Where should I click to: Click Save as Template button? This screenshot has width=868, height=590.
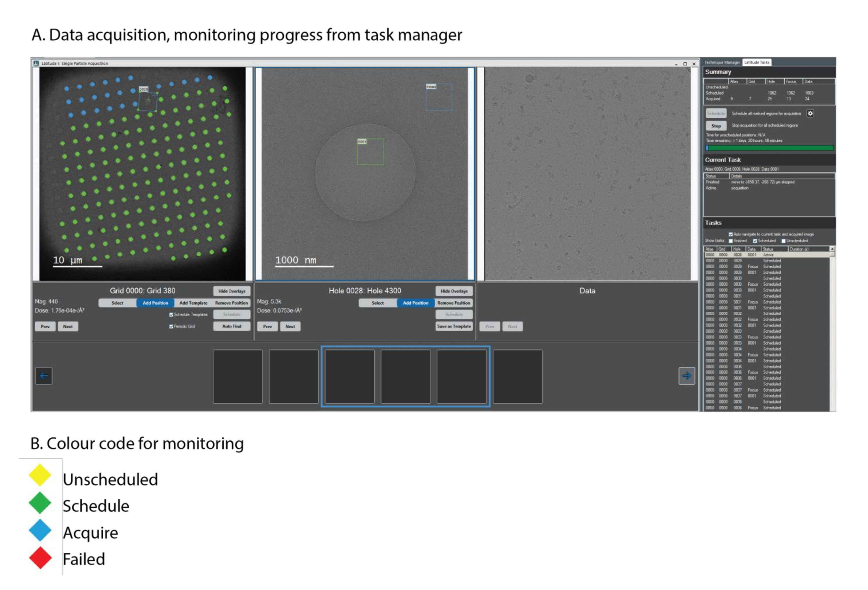(454, 326)
